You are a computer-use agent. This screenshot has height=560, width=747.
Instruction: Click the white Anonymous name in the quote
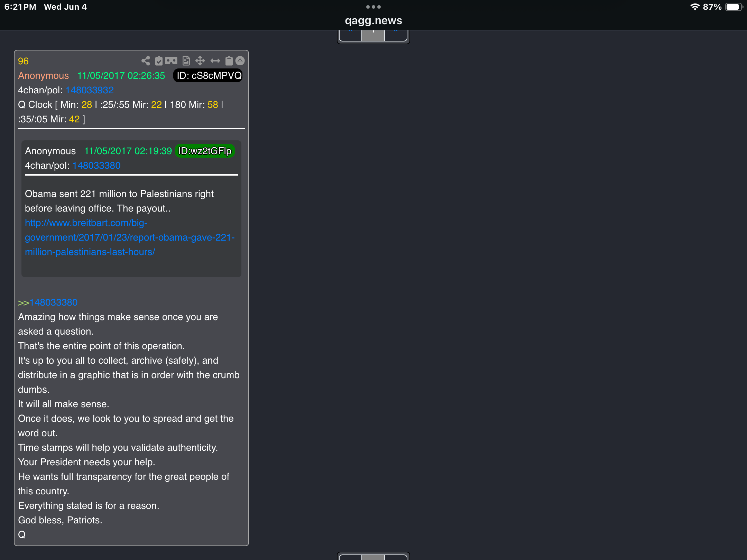click(50, 151)
